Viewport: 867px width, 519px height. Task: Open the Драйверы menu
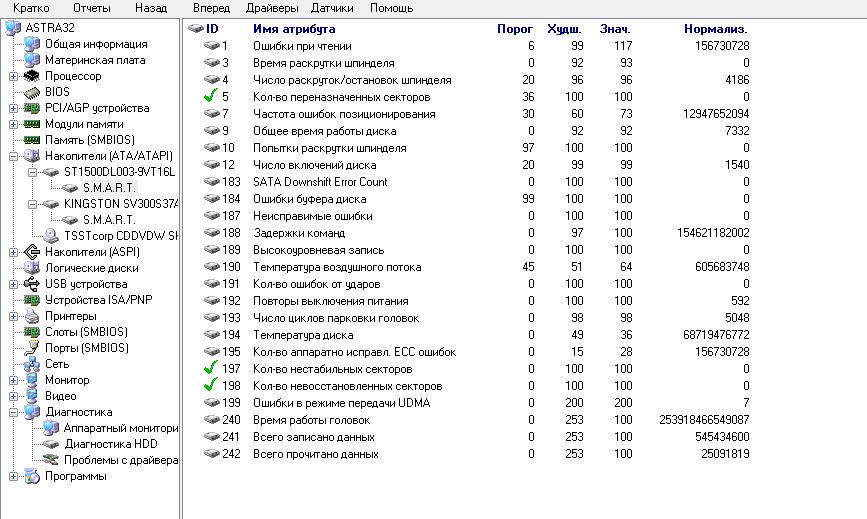[272, 8]
